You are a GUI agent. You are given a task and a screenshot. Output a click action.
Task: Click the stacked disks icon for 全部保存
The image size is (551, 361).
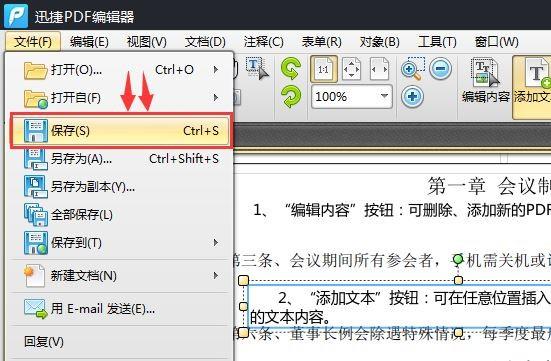pos(36,215)
